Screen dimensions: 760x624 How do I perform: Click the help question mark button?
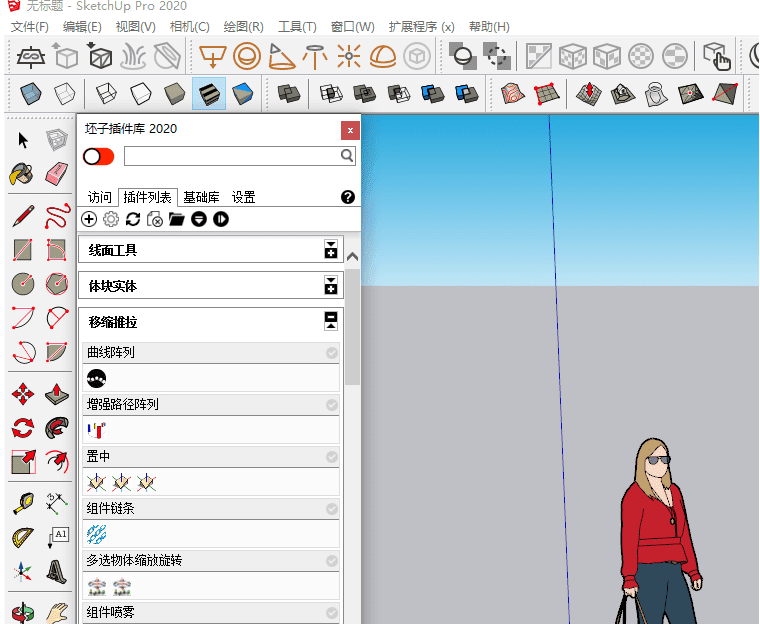tap(348, 197)
